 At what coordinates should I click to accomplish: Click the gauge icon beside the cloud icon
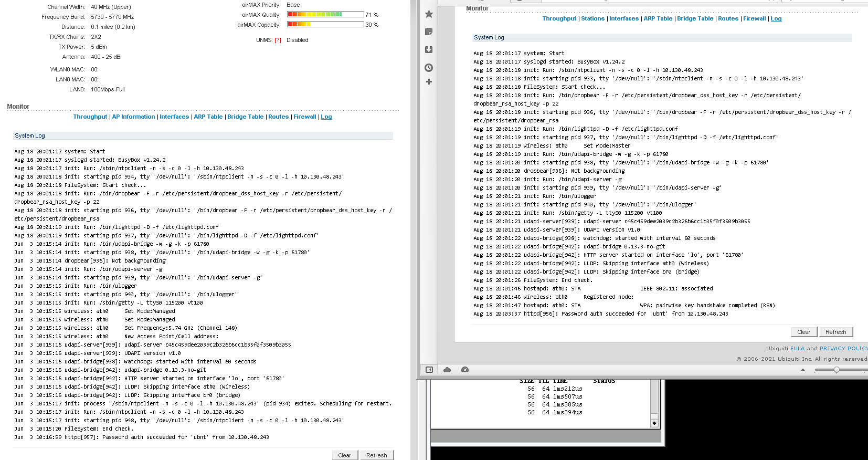tap(465, 370)
